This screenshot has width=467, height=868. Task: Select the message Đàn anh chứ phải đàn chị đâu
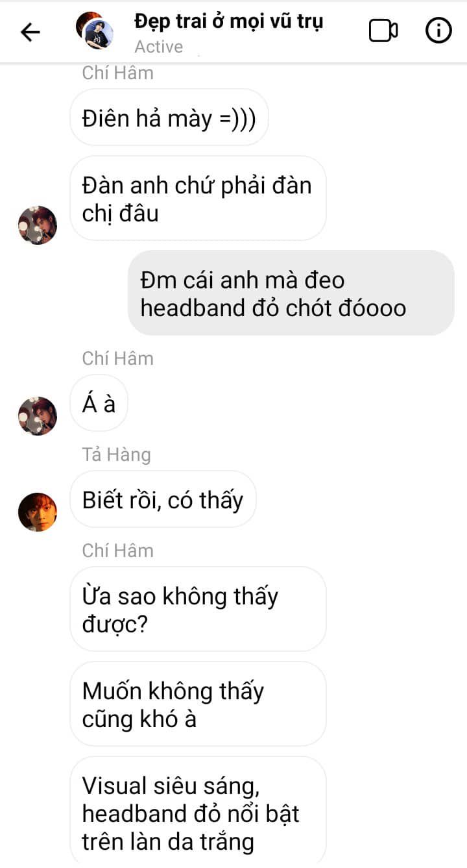tap(198, 199)
